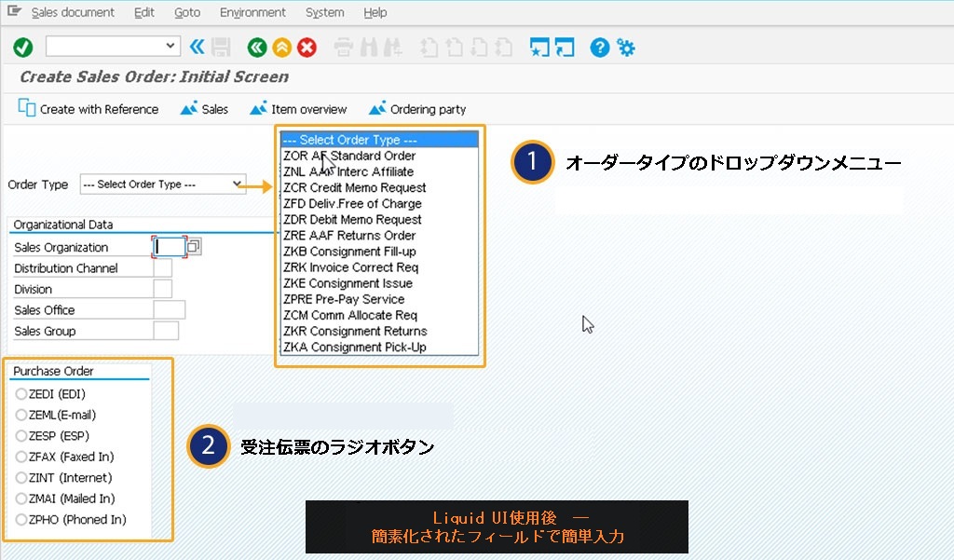Click the yellow Exit arrow icon
954x560 pixels.
coord(281,47)
